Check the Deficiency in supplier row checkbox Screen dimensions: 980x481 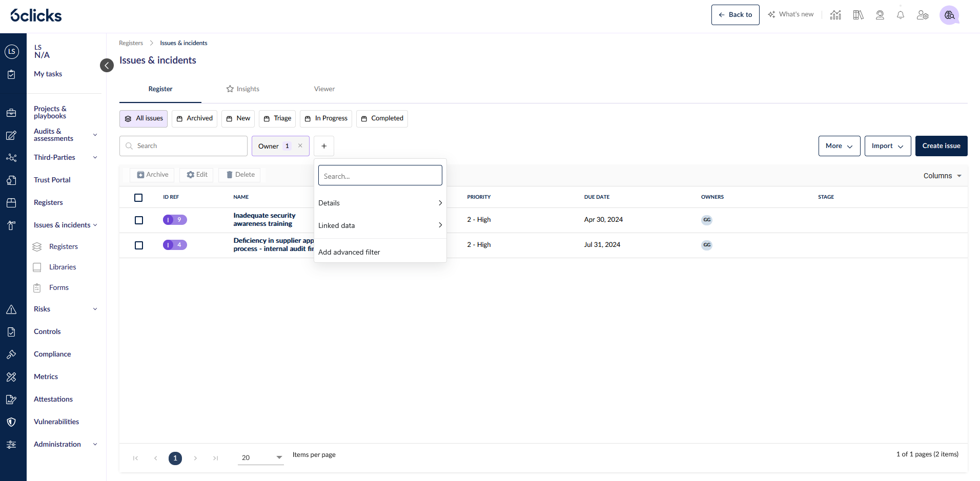point(139,245)
